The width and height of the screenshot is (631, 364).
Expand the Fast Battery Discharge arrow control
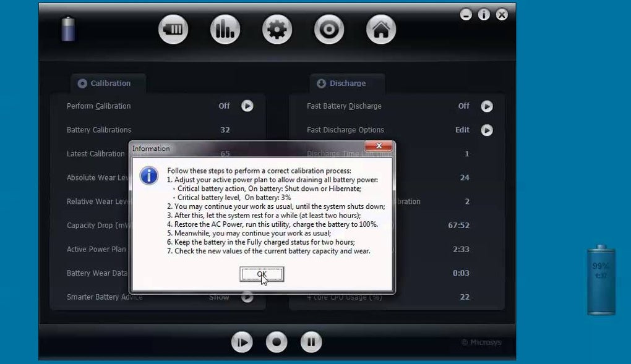pyautogui.click(x=487, y=106)
